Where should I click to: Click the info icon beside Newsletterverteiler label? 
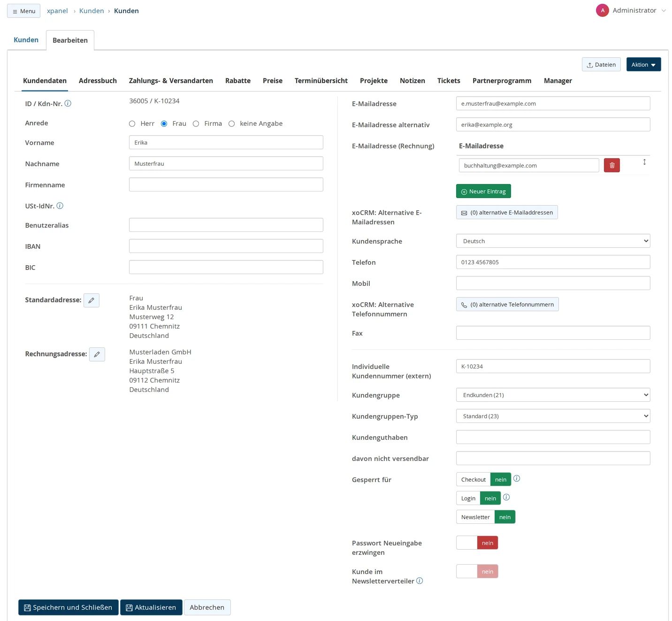pyautogui.click(x=420, y=581)
